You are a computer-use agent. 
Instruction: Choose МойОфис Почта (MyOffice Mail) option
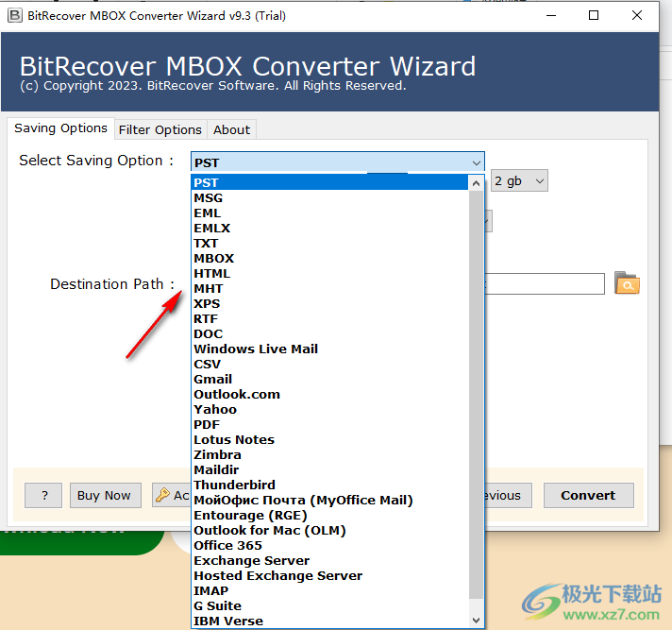click(329, 500)
